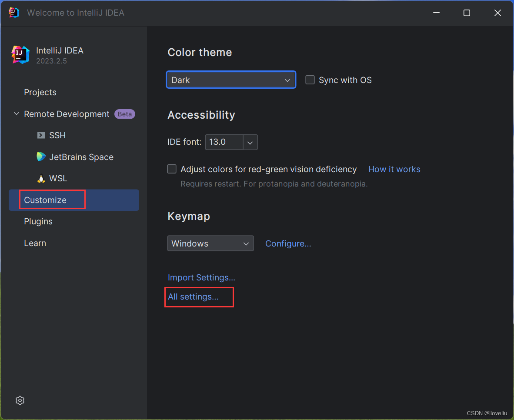The height and width of the screenshot is (420, 514).
Task: Click the Import Settings... link
Action: click(x=201, y=277)
